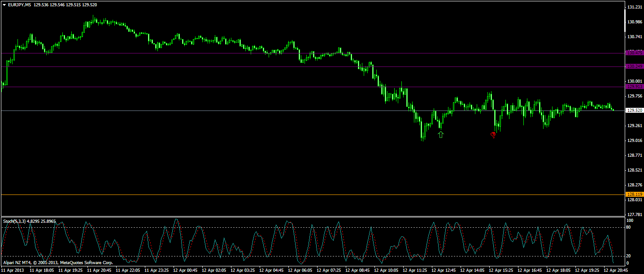
Task: Click the 11 Apr 2013 date label
Action: 13,270
